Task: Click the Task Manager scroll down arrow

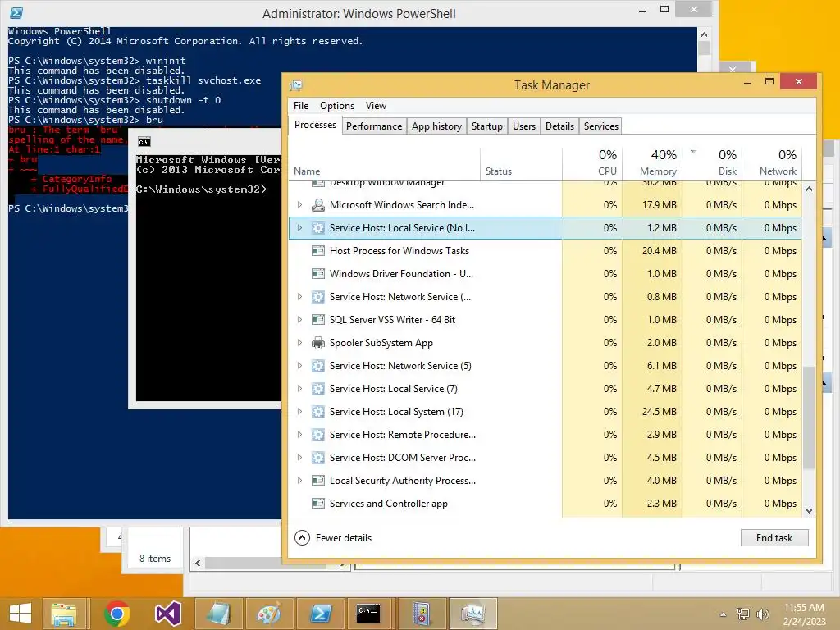Action: click(x=809, y=511)
